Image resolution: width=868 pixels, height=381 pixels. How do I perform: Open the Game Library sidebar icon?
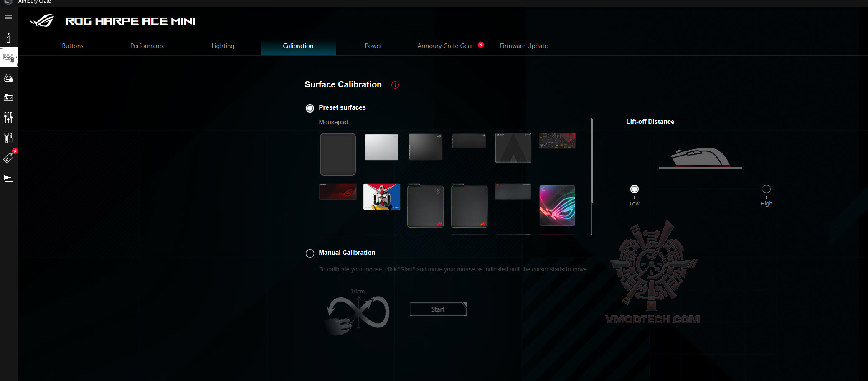click(x=8, y=97)
